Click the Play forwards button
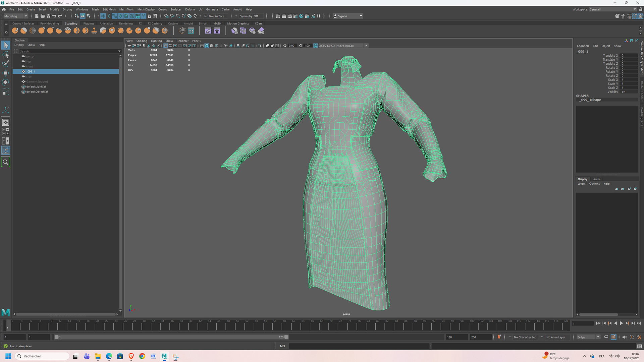 tap(622, 323)
